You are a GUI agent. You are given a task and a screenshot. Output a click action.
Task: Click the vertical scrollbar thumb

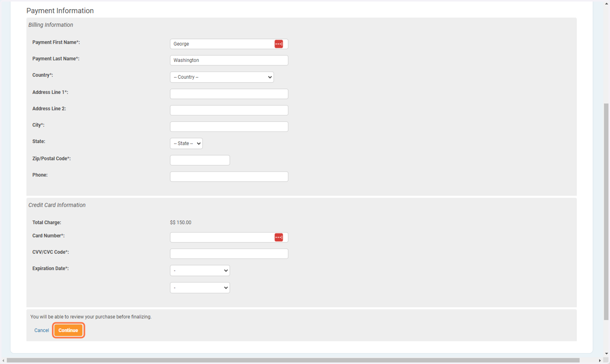pyautogui.click(x=606, y=212)
